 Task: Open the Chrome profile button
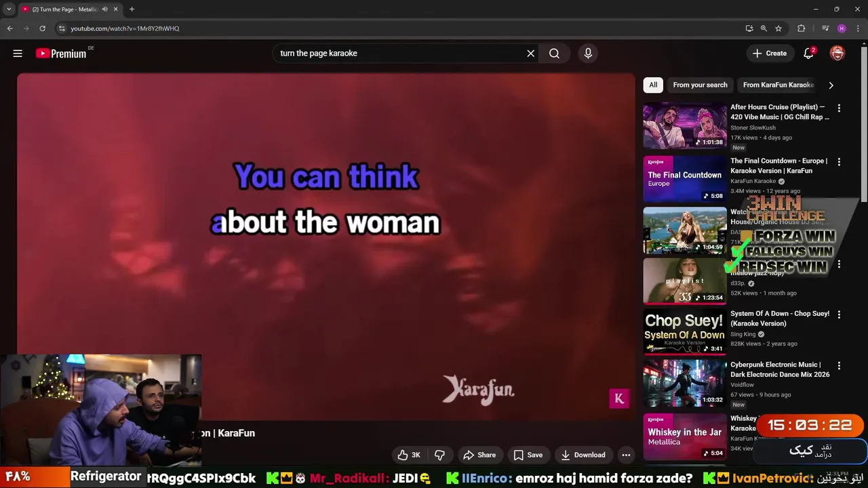coord(842,28)
